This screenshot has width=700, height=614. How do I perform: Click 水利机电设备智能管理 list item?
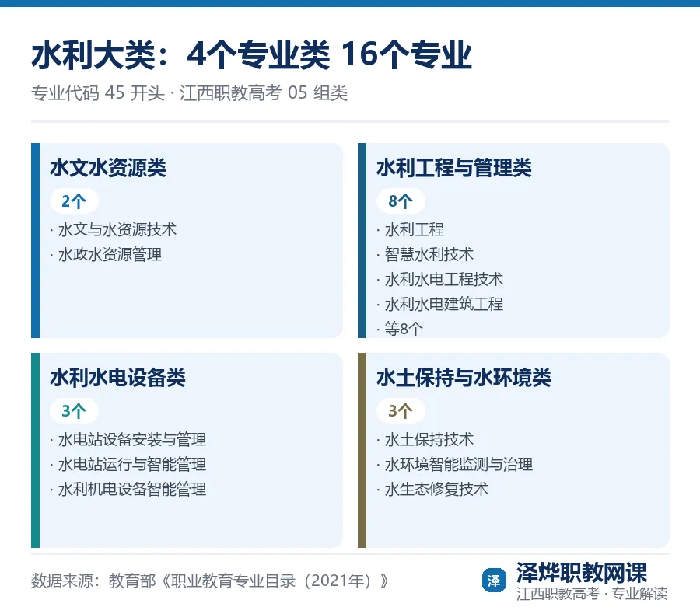pyautogui.click(x=128, y=490)
